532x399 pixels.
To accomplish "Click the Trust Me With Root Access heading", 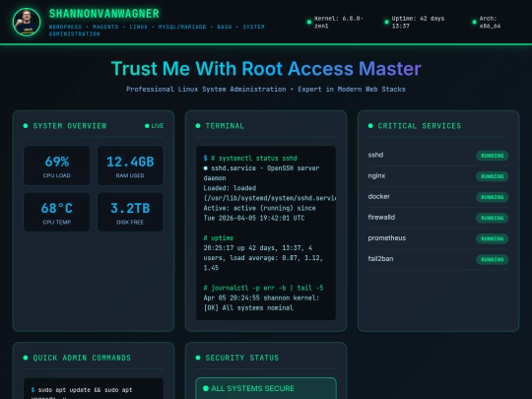I will (266, 69).
